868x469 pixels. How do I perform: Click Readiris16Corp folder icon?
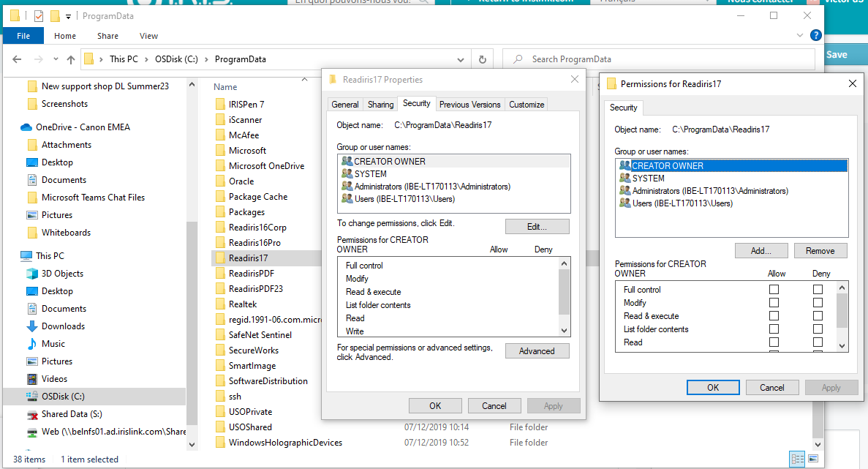[220, 228]
